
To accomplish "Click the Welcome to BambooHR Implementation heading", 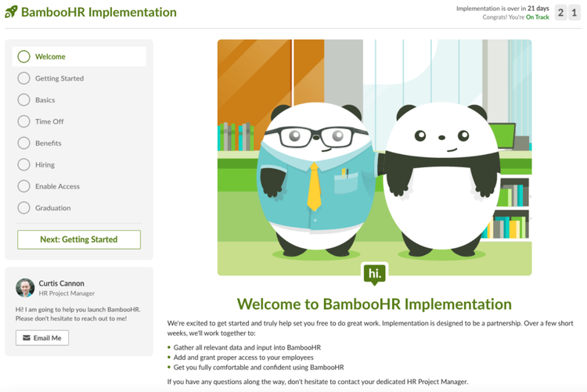I will click(x=374, y=304).
